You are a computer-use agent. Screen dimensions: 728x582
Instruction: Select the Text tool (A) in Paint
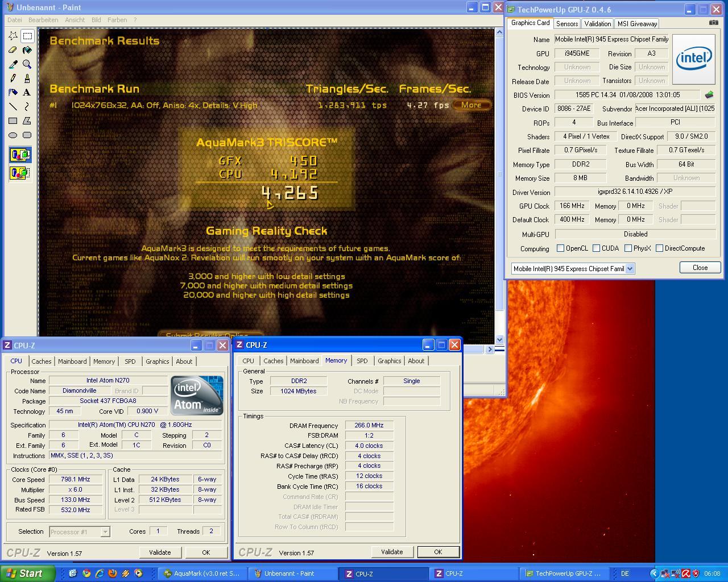point(27,93)
